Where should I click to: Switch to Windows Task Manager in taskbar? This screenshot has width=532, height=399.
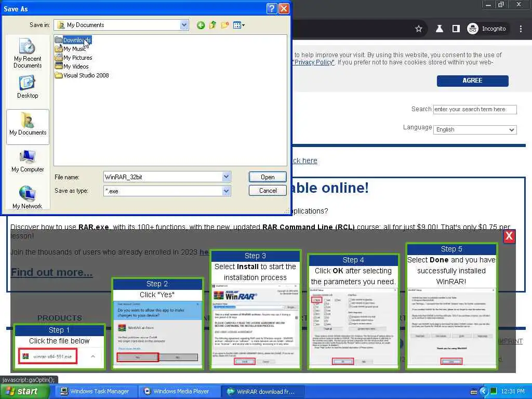point(96,392)
